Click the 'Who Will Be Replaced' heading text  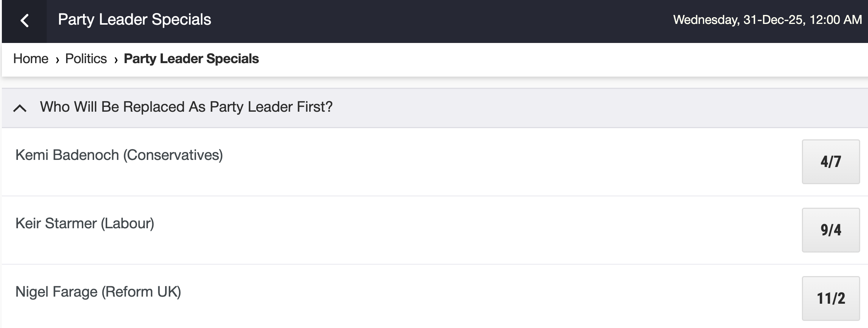(186, 107)
